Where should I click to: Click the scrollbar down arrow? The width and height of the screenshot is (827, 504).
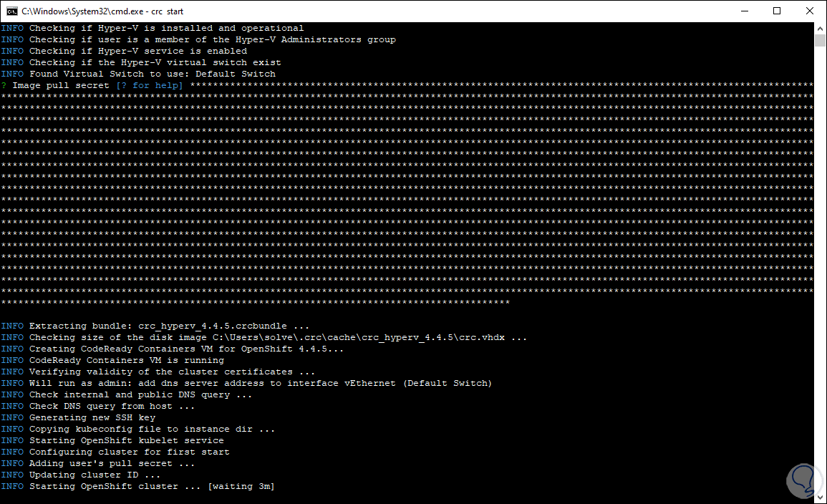point(820,497)
